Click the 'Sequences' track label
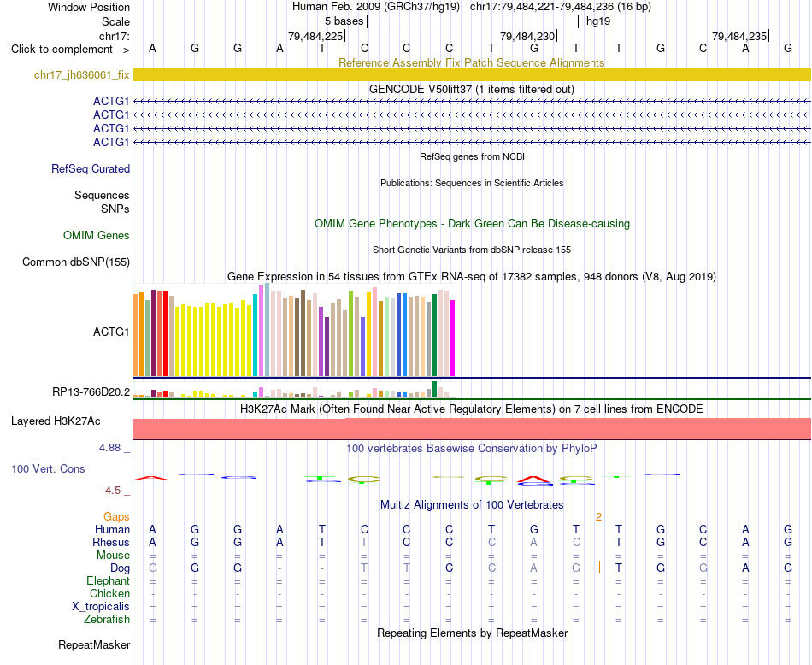The height and width of the screenshot is (665, 812). pyautogui.click(x=102, y=195)
